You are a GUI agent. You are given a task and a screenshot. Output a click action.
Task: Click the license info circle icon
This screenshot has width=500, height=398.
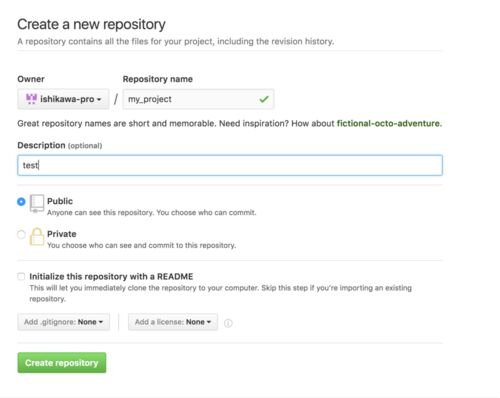[228, 323]
